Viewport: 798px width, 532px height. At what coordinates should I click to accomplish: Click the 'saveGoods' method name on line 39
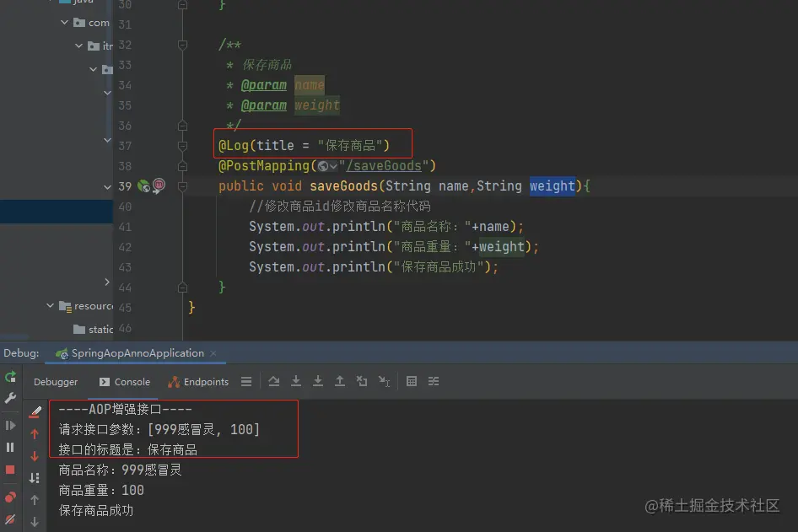pos(343,186)
